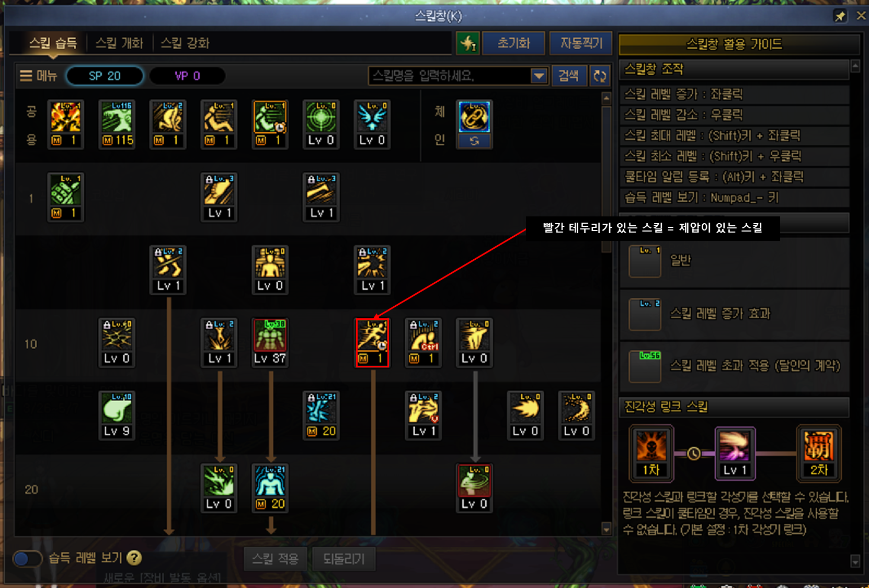Screen dimensions: 869x588
Task: Switch to the 스킬 개화 tab
Action: [119, 43]
